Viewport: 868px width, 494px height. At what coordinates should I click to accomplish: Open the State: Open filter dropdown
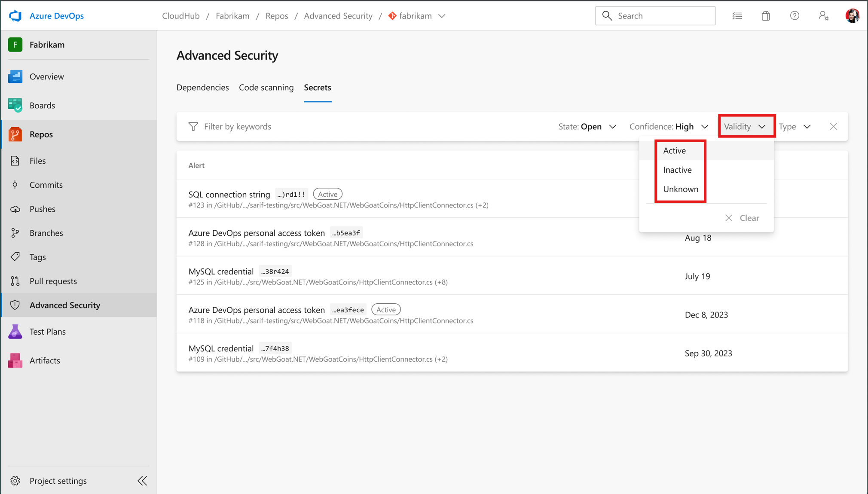(x=587, y=127)
